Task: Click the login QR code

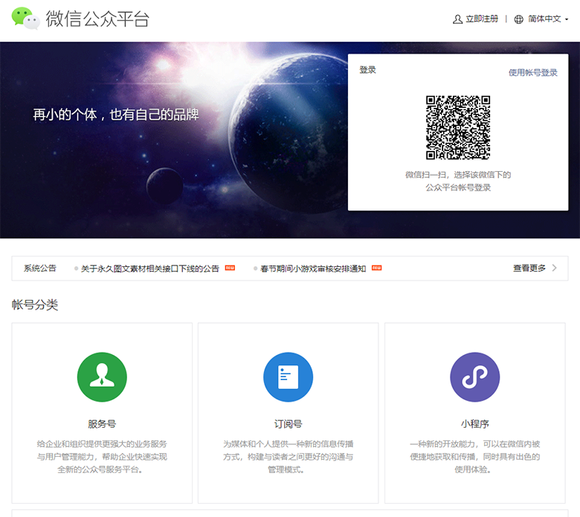Action: (x=458, y=128)
